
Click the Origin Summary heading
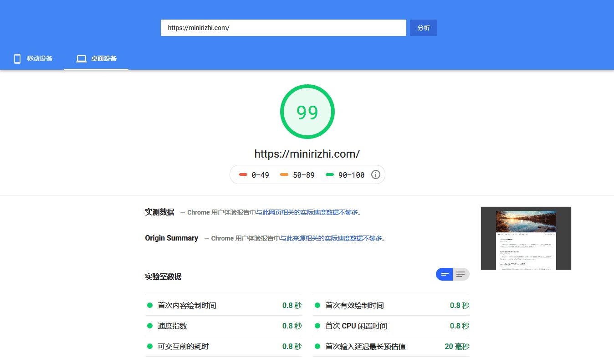click(172, 238)
